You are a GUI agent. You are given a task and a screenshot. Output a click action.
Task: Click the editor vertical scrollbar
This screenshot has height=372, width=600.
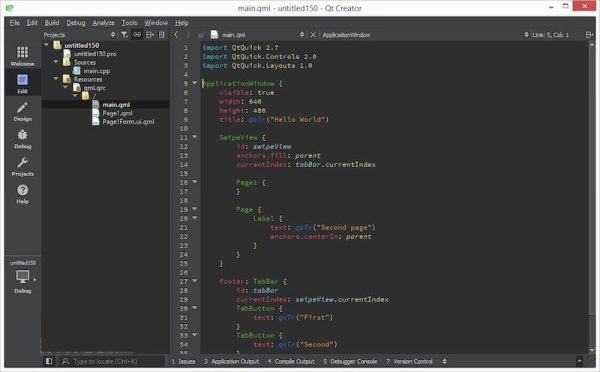click(592, 197)
